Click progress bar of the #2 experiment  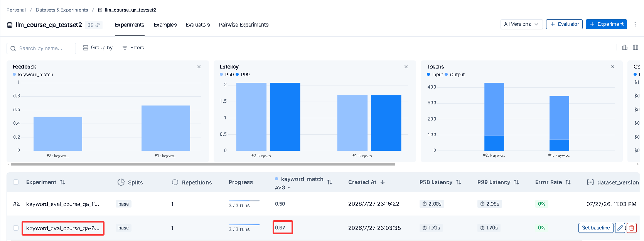(x=244, y=201)
